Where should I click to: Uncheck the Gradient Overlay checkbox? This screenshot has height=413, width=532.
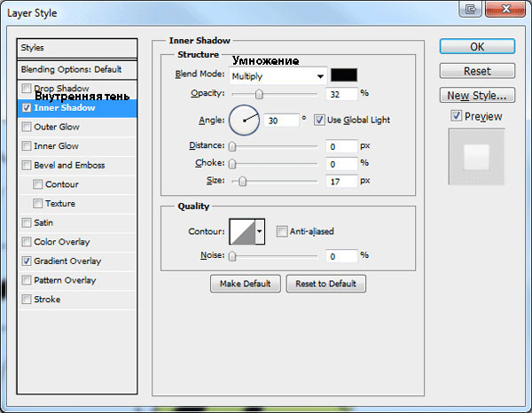tap(26, 261)
